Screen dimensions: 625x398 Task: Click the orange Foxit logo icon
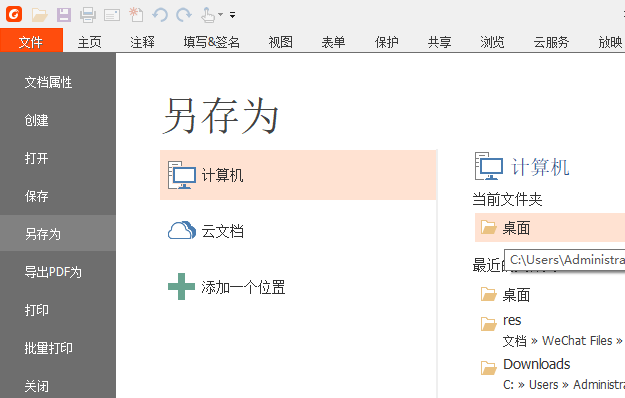click(14, 14)
